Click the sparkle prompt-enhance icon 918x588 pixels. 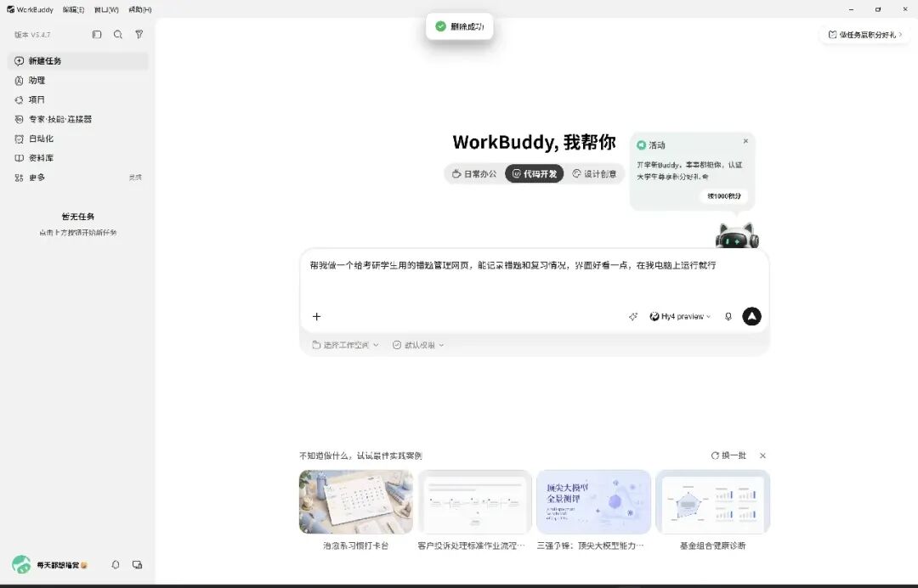(633, 317)
